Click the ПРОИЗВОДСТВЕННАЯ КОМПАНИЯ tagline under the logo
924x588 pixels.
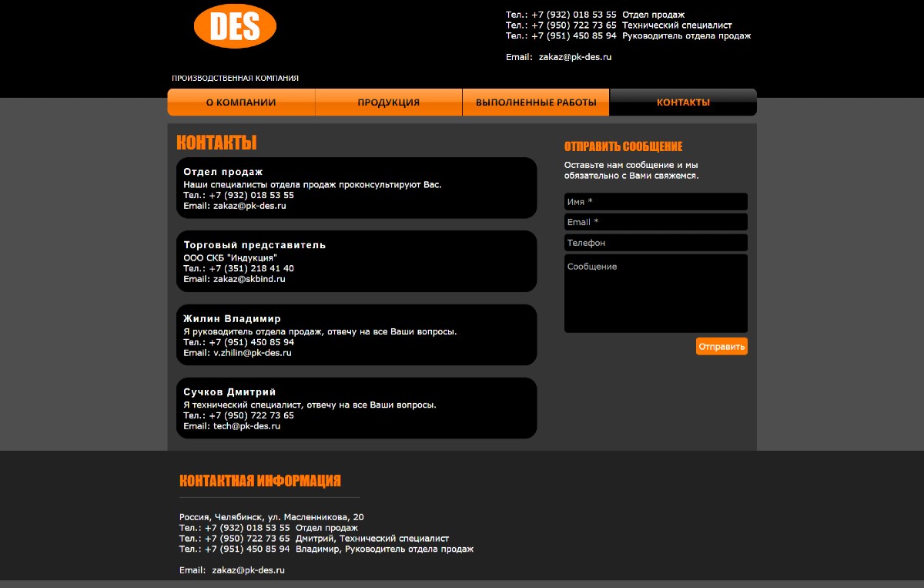point(235,78)
